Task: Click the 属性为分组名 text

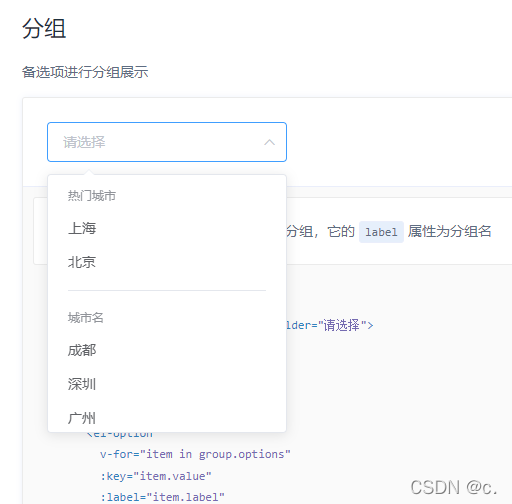Action: pyautogui.click(x=449, y=231)
